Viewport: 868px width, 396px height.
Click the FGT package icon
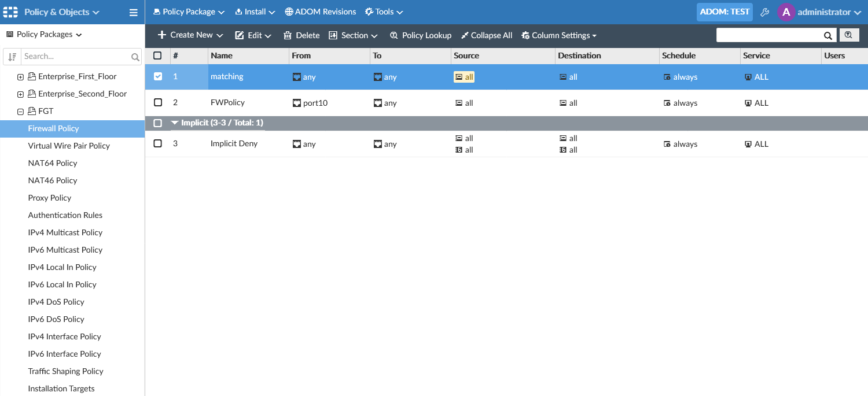click(x=32, y=111)
